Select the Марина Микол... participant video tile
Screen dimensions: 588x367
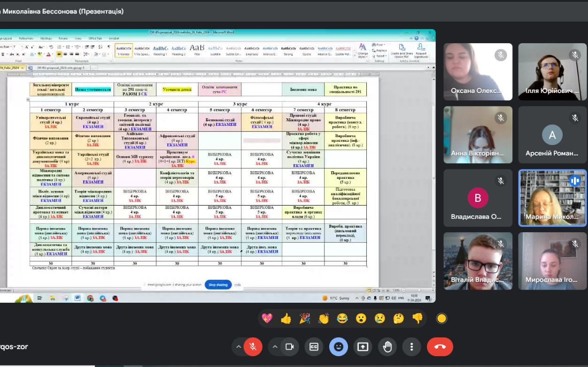click(552, 198)
